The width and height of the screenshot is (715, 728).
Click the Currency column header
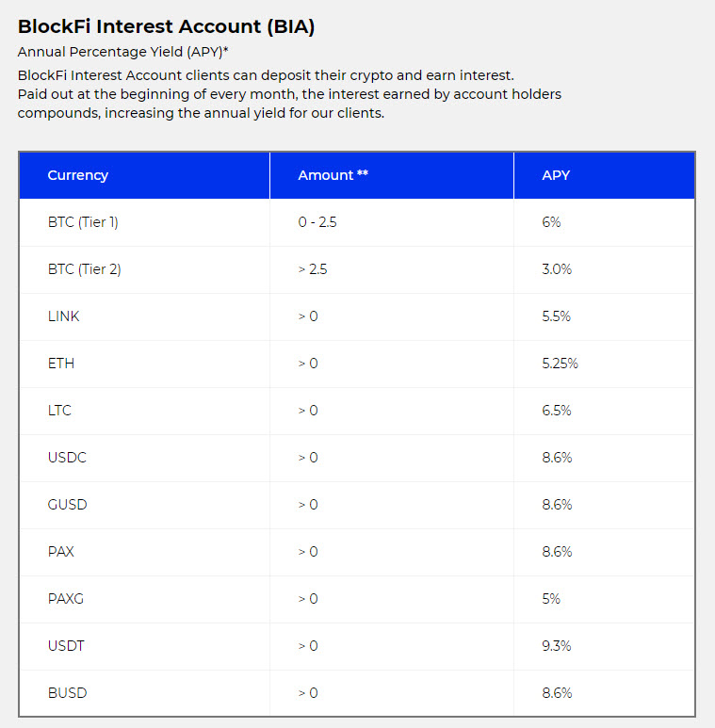pyautogui.click(x=78, y=175)
